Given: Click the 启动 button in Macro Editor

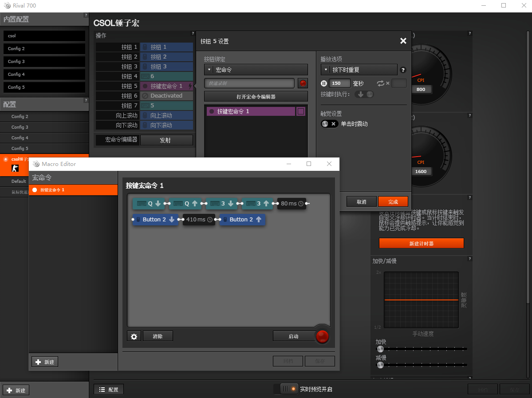Looking at the screenshot, I should [x=294, y=336].
